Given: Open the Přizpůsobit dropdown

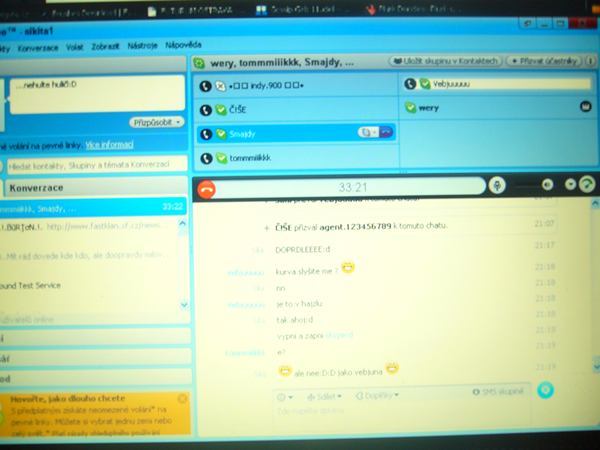Looking at the screenshot, I should 157,122.
